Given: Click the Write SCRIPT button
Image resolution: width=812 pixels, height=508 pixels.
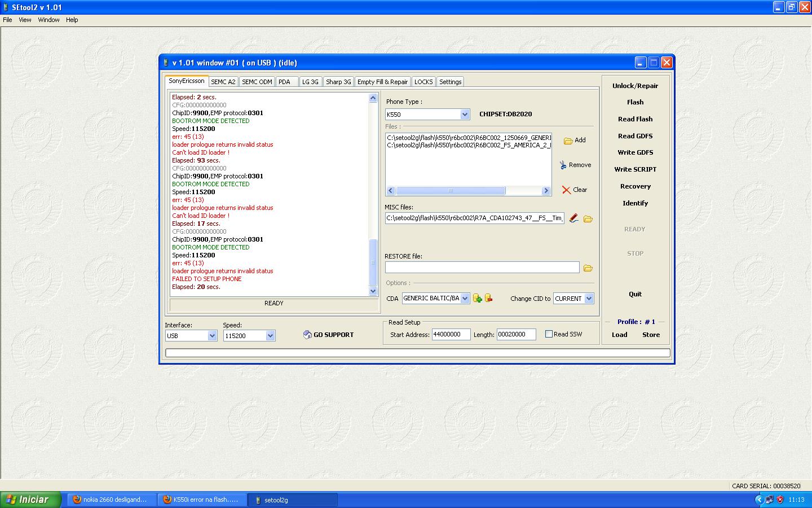Looking at the screenshot, I should pyautogui.click(x=636, y=169).
